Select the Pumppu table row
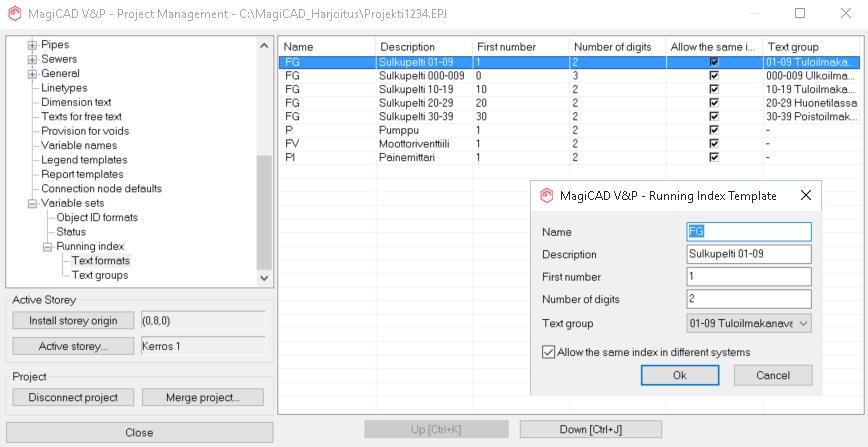868x447 pixels. (570, 130)
